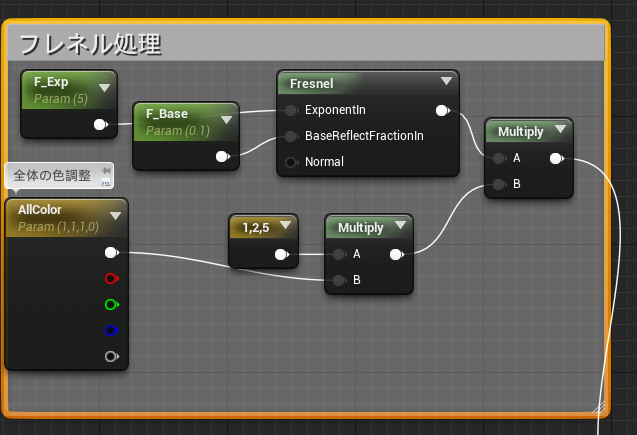
Task: Click AllColor white RGB output pin
Action: pyautogui.click(x=111, y=253)
